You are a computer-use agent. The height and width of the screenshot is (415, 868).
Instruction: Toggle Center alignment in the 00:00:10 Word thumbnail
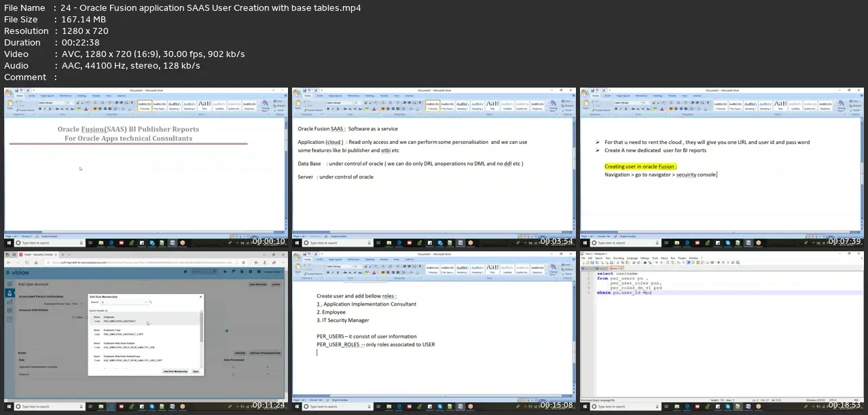pyautogui.click(x=98, y=109)
